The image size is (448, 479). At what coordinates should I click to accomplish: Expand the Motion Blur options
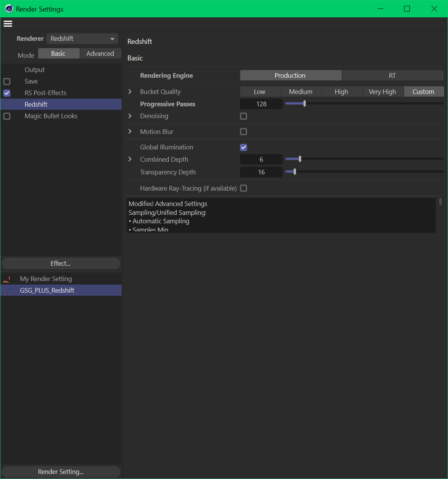(x=130, y=132)
